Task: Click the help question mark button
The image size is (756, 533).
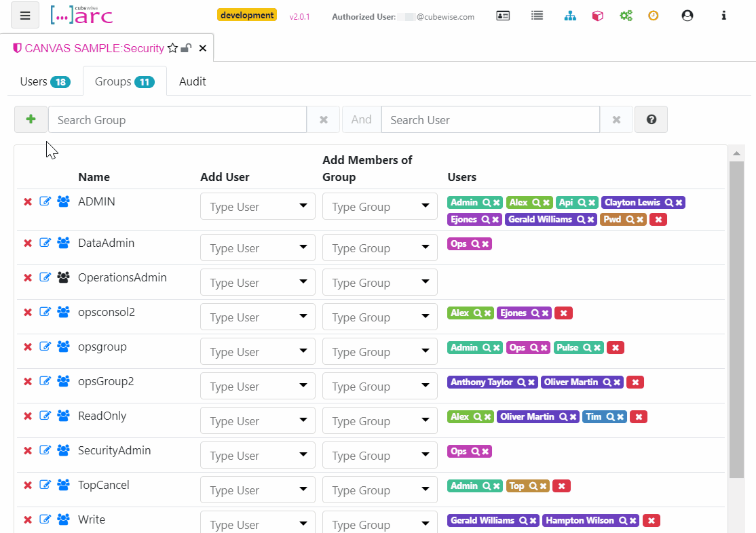Action: pyautogui.click(x=651, y=119)
